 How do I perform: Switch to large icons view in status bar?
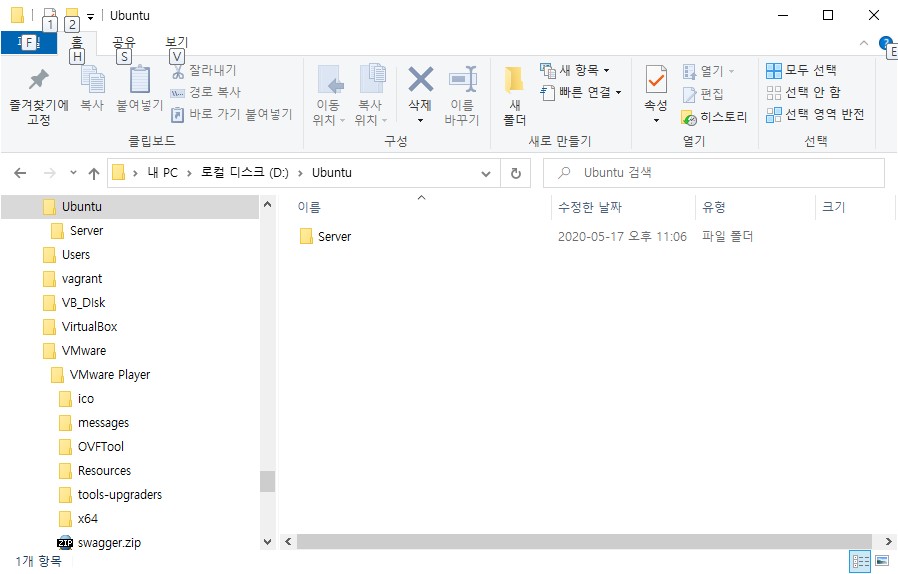point(883,561)
